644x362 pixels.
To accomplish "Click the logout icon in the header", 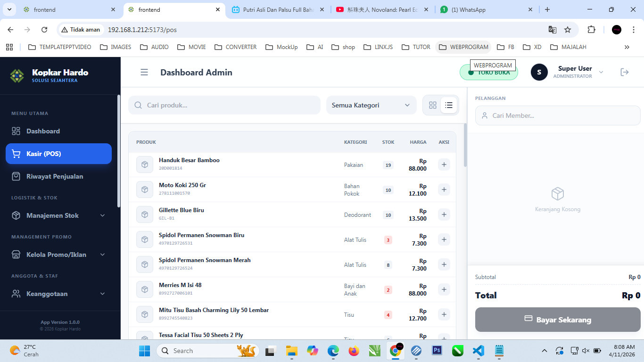I will [624, 72].
